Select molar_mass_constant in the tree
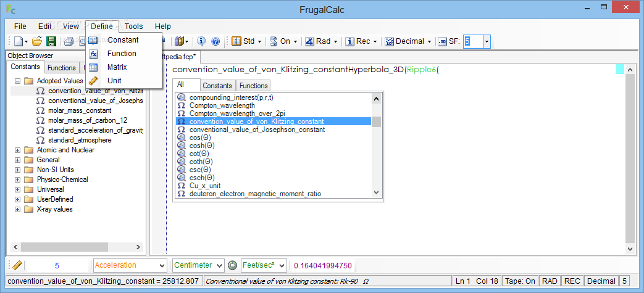 80,110
